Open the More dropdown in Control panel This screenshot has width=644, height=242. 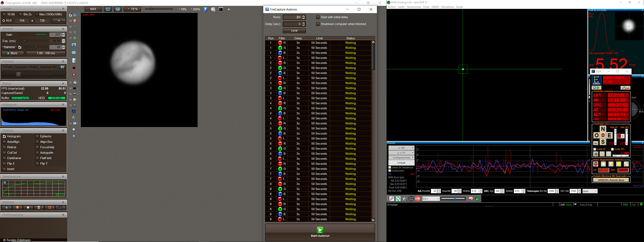(13, 53)
